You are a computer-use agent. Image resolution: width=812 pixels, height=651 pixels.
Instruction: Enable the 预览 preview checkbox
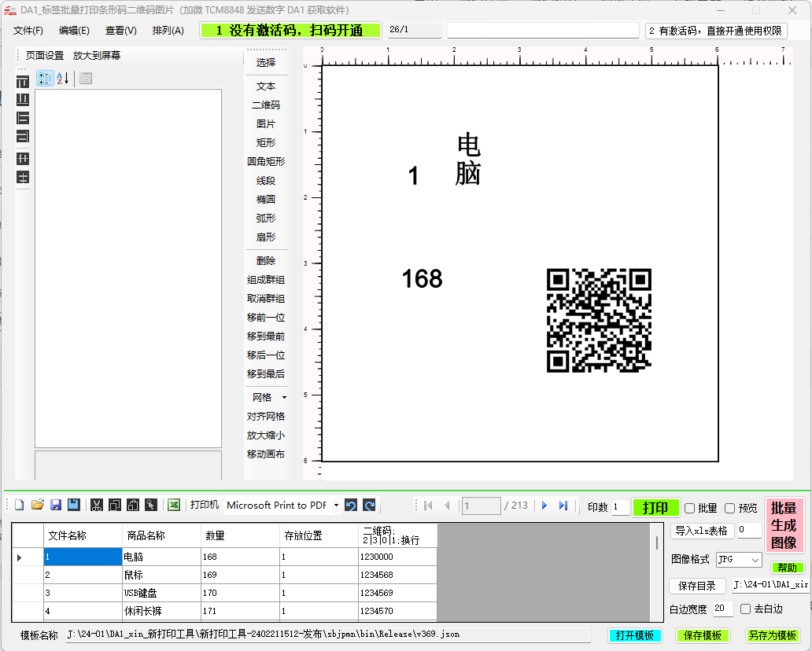click(x=729, y=508)
